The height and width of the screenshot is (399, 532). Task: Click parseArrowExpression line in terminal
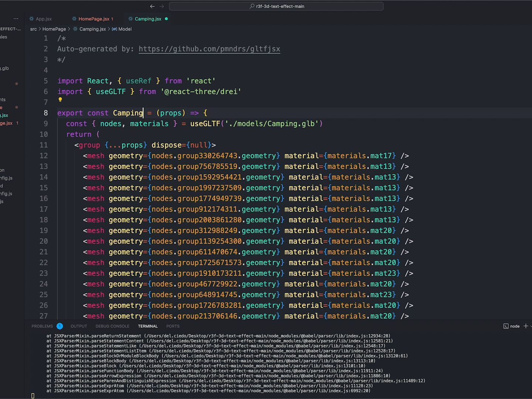click(218, 376)
